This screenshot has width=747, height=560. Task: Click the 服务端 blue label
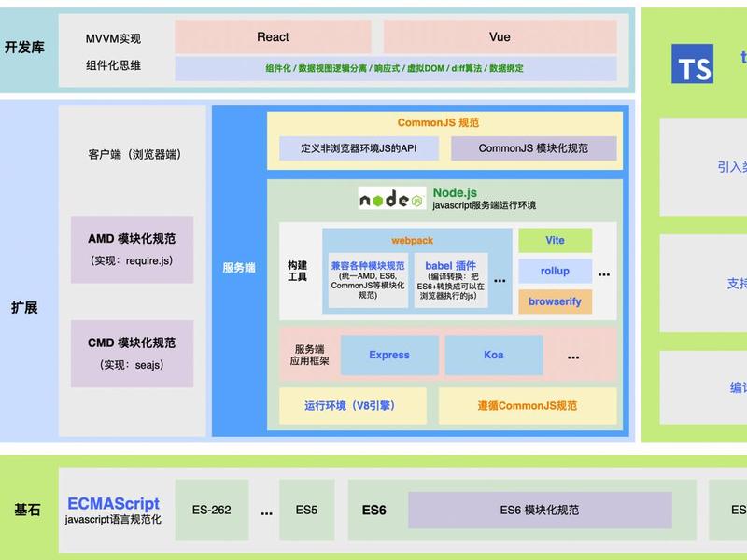coord(239,268)
